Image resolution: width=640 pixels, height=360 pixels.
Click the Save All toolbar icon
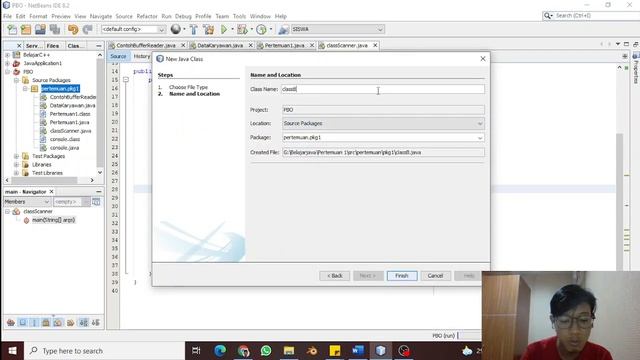click(x=54, y=29)
